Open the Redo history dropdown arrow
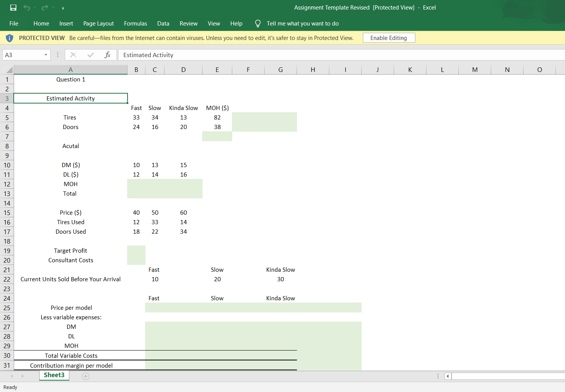Image resolution: width=565 pixels, height=392 pixels. [53, 8]
